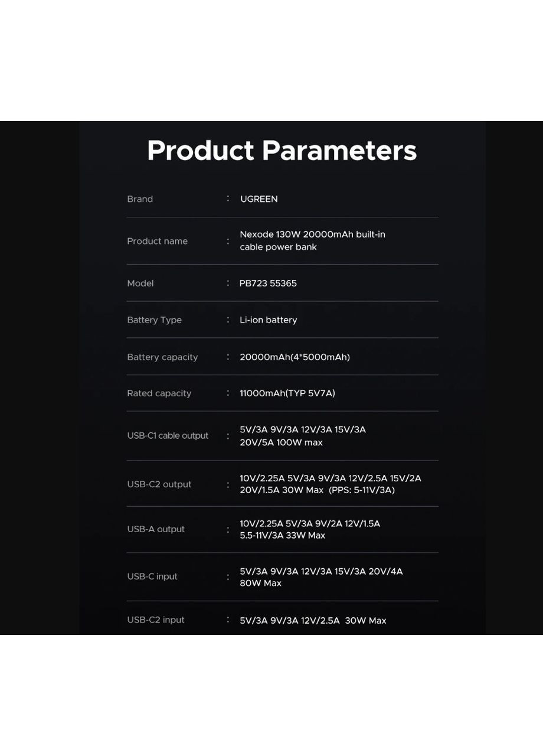This screenshot has height=756, width=543.
Task: Select the UGREEN brand value
Action: tap(259, 199)
